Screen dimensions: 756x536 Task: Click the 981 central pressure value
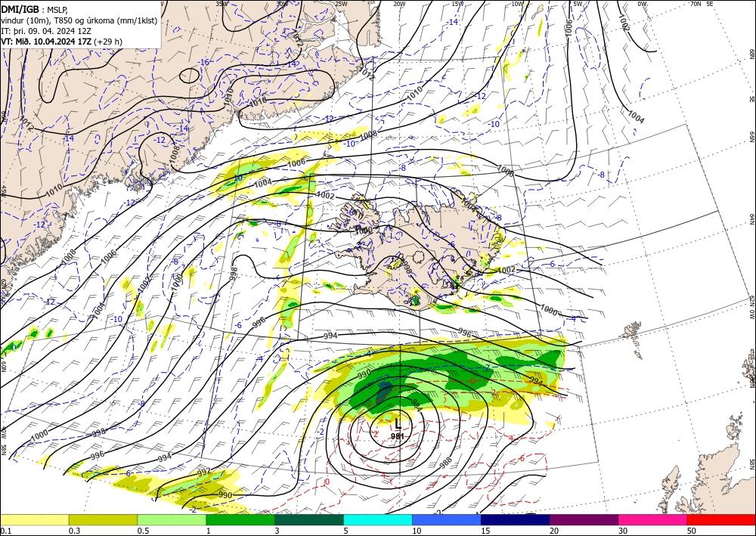(398, 436)
